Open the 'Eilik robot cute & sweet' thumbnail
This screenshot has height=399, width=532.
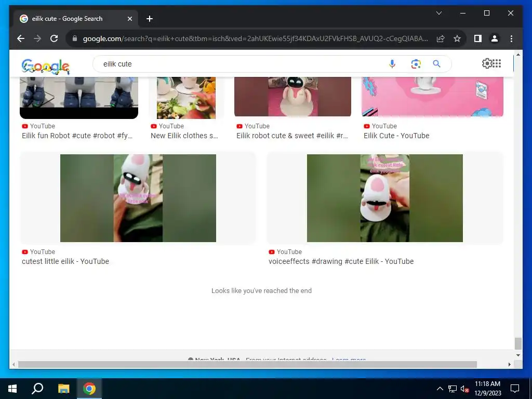293,97
